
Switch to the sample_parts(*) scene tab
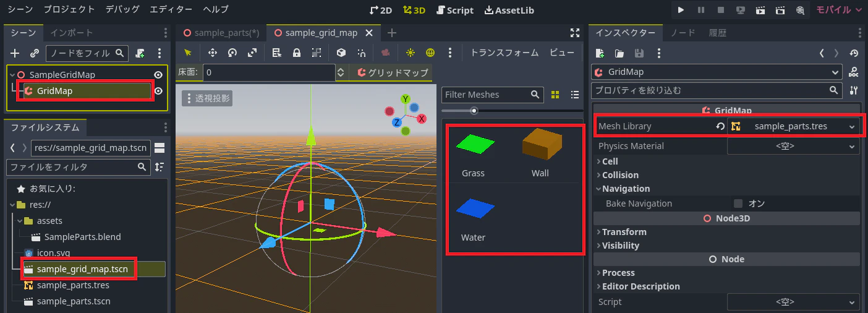point(220,33)
